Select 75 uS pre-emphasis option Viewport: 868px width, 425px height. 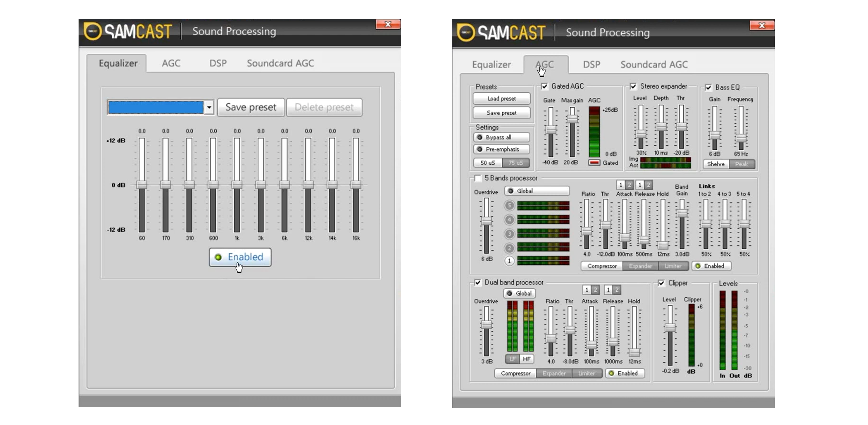pyautogui.click(x=516, y=163)
